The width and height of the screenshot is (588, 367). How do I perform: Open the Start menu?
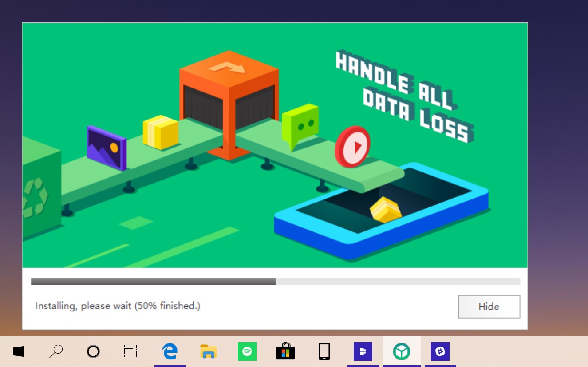point(18,351)
